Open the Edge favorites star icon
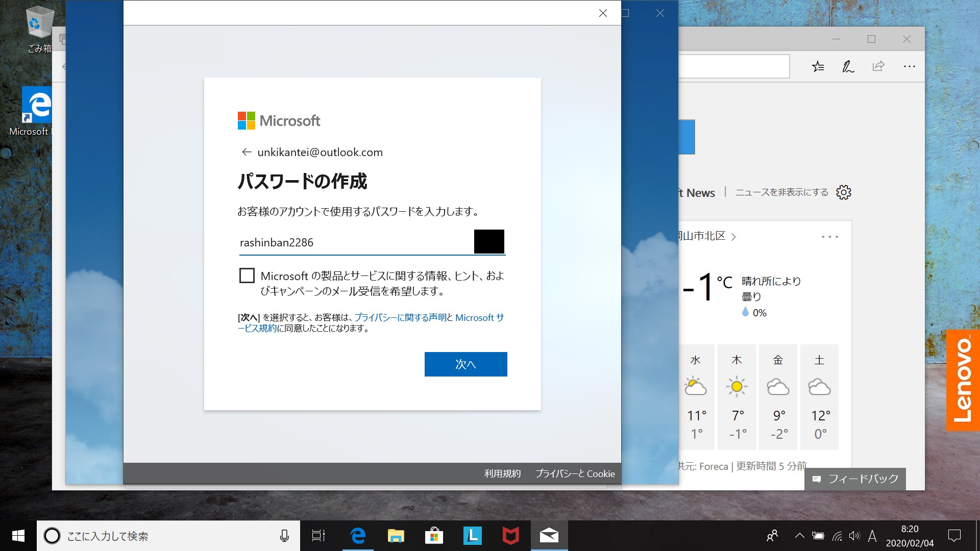The height and width of the screenshot is (551, 980). (x=818, y=66)
